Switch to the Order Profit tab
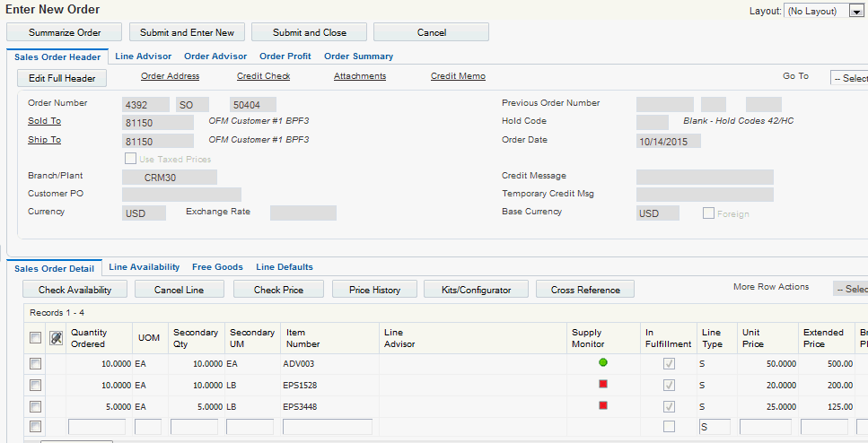The width and height of the screenshot is (868, 443). (285, 56)
